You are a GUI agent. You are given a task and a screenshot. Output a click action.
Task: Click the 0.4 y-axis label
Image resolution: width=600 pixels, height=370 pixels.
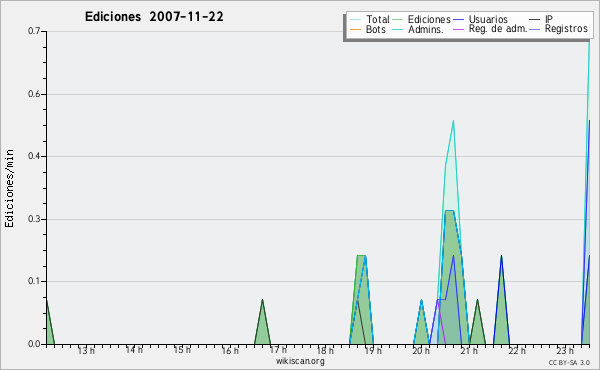pos(34,156)
